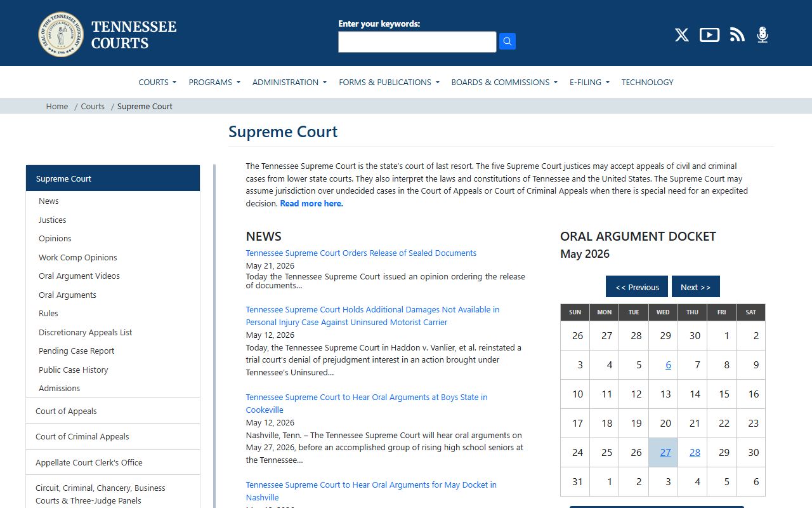Expand the Administration dropdown menu
812x508 pixels.
pos(289,82)
